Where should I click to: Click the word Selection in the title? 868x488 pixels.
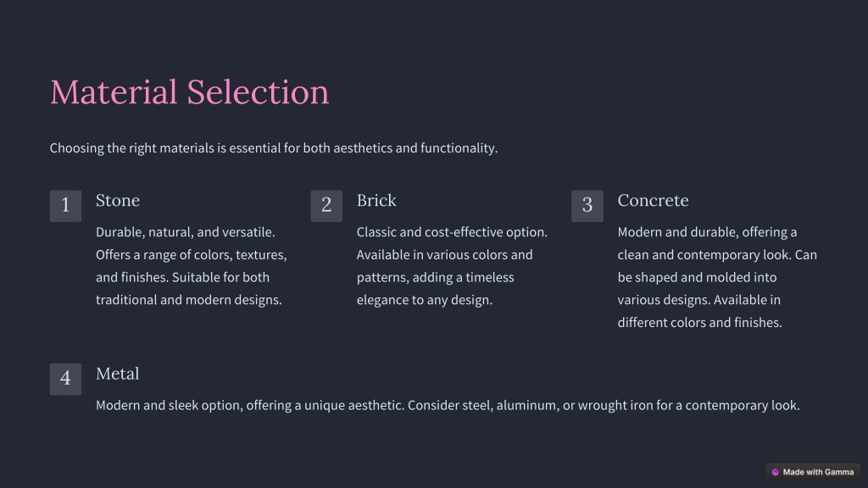[258, 91]
